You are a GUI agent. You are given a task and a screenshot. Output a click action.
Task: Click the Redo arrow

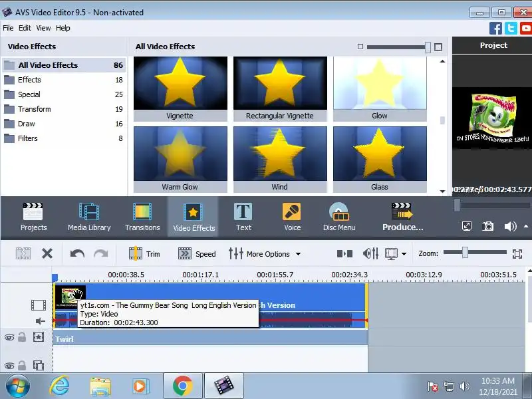101,253
